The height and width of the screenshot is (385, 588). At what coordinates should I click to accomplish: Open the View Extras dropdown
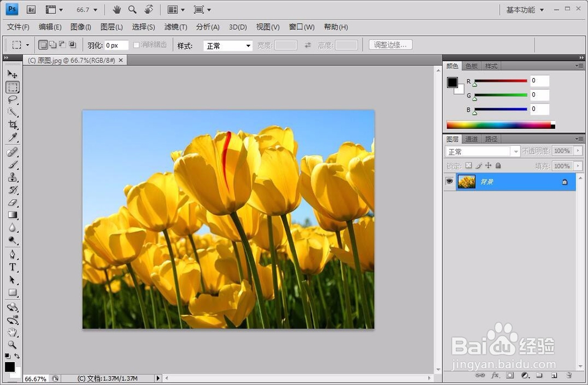point(54,10)
